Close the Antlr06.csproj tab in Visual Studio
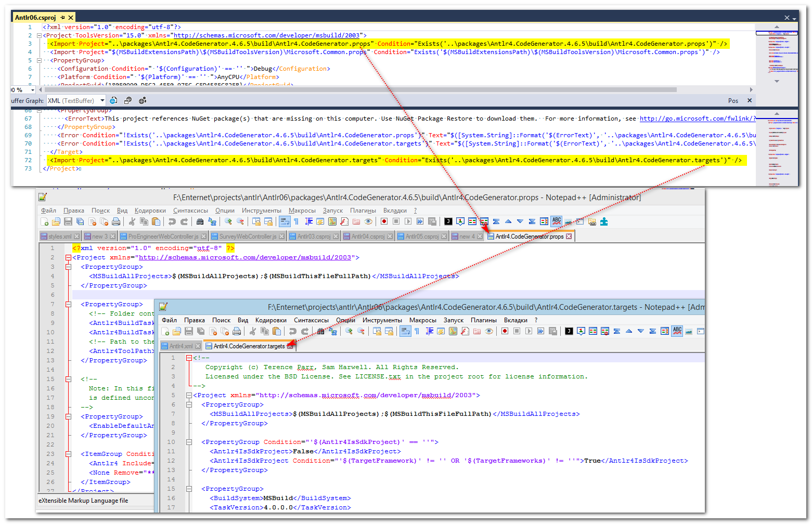Screen dimensions: 812x524 click(x=71, y=17)
